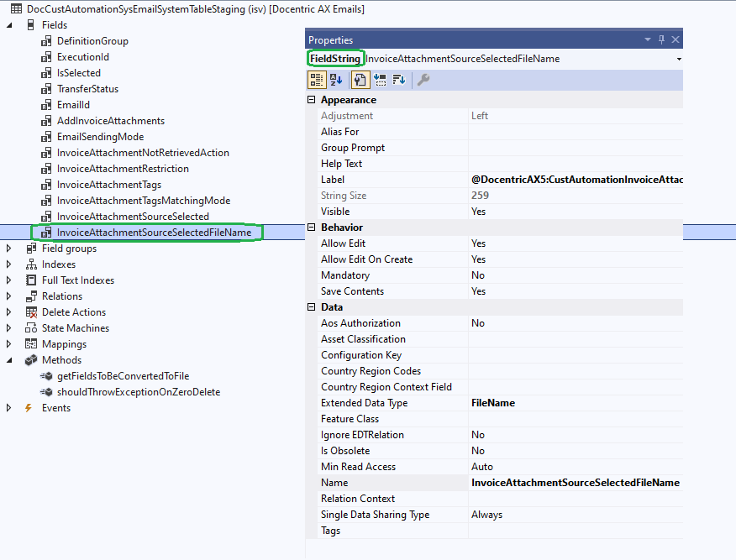Collapse the Data property category
The width and height of the screenshot is (736, 560).
[x=312, y=307]
